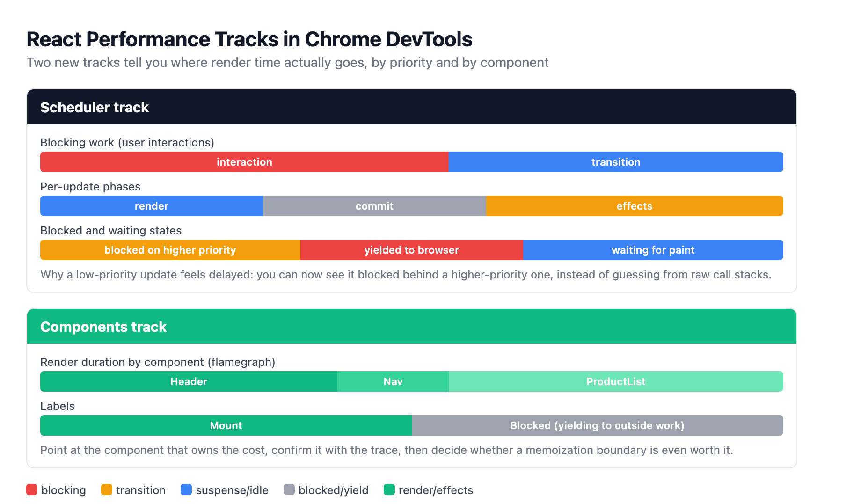The height and width of the screenshot is (504, 861).
Task: Select the blocked on higher priority segment
Action: click(170, 250)
